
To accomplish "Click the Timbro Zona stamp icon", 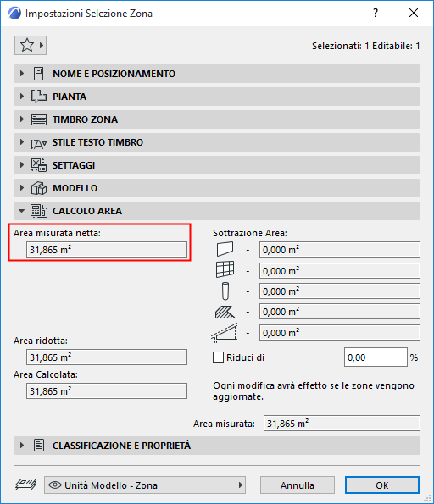I will [x=39, y=119].
